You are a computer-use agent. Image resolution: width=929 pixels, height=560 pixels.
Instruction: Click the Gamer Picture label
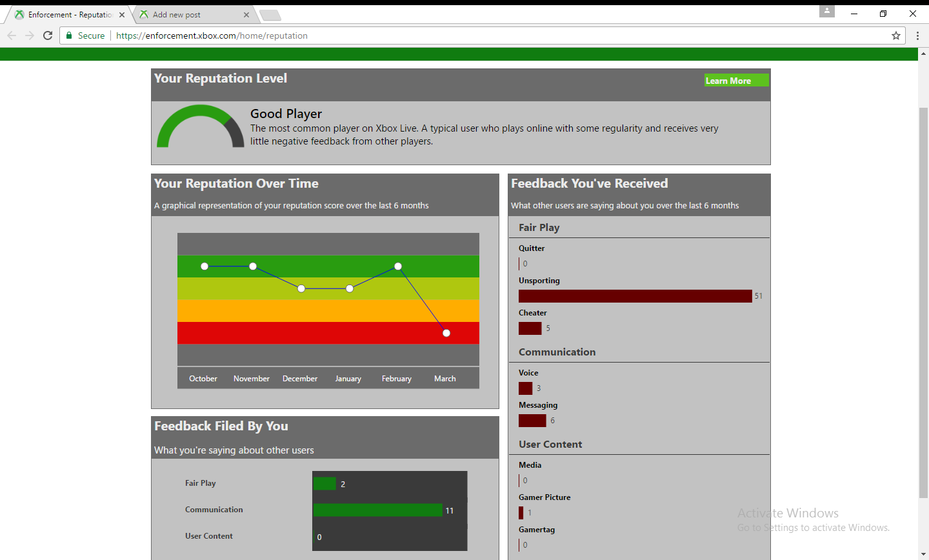click(x=544, y=497)
